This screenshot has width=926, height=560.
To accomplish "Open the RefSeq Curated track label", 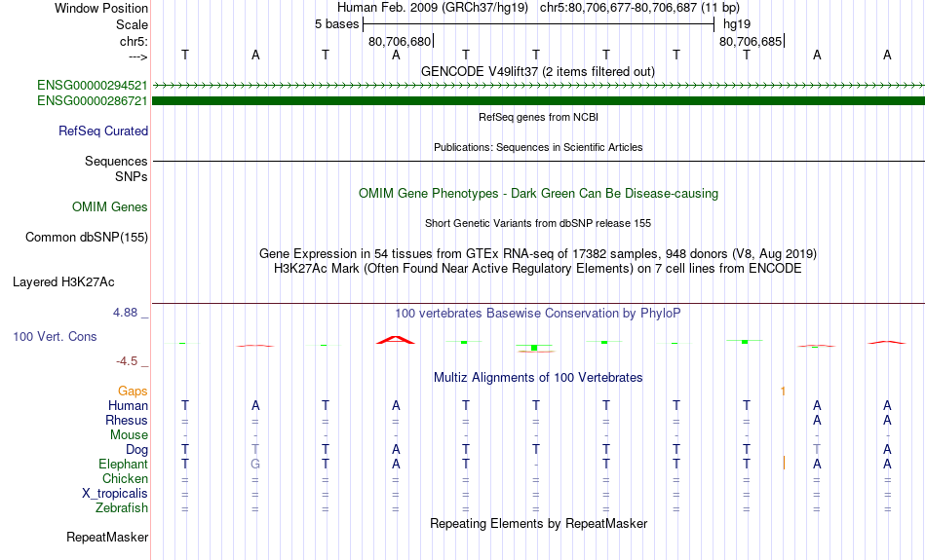I will tap(103, 131).
